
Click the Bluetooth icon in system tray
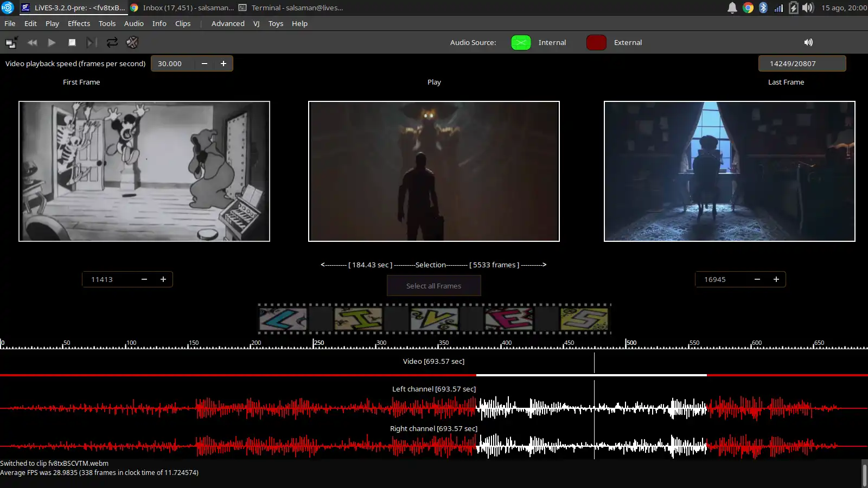763,8
